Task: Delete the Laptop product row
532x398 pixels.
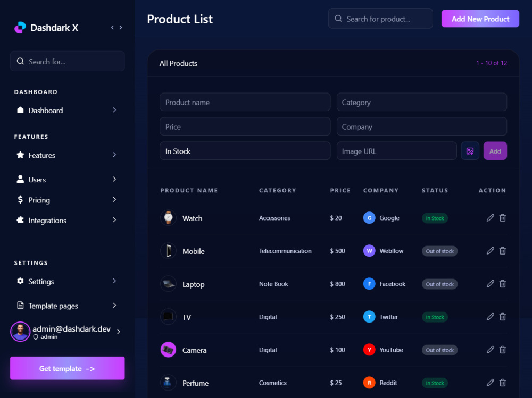Action: (503, 284)
